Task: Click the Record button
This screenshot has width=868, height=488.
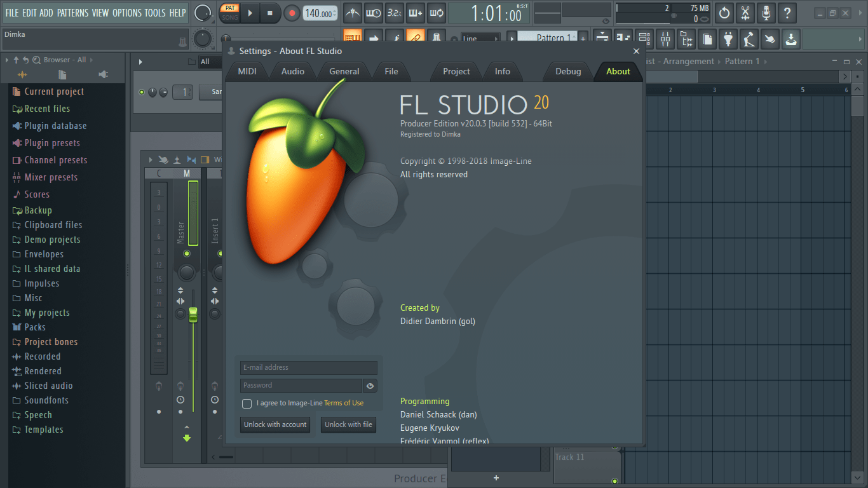Action: (x=292, y=13)
